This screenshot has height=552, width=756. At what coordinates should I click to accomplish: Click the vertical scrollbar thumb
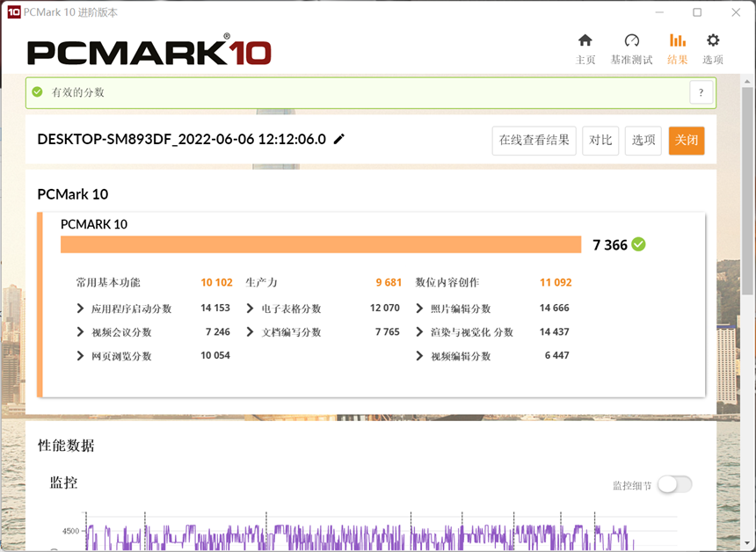point(747,191)
